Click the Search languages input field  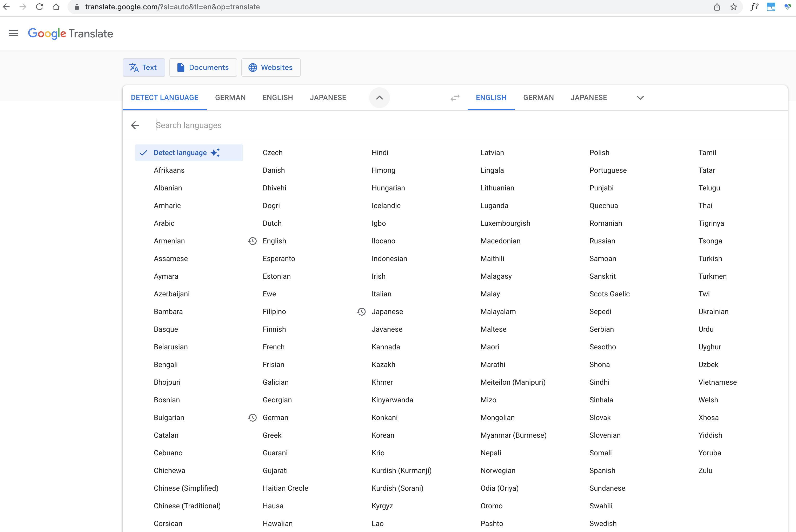pos(237,125)
